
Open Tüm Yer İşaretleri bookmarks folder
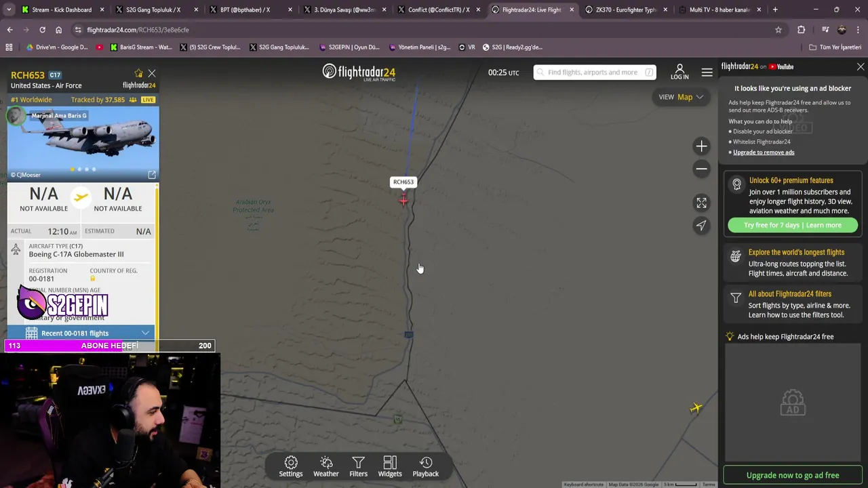[835, 47]
